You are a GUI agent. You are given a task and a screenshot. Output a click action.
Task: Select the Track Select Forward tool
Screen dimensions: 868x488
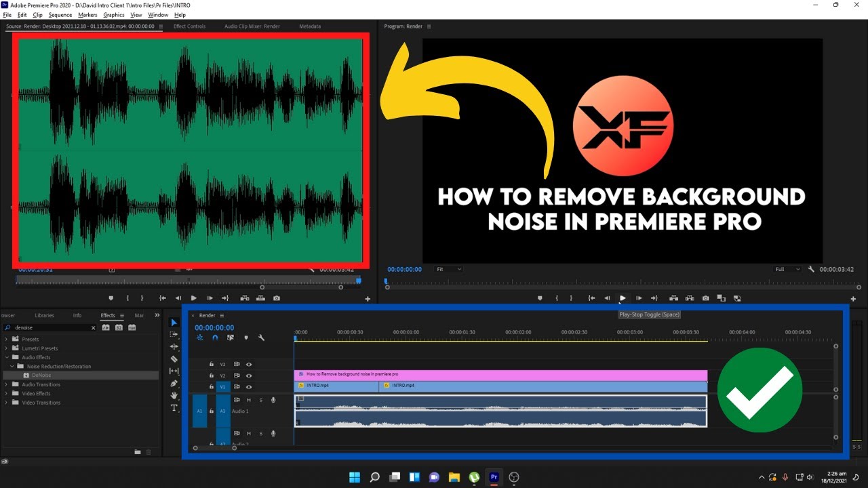coord(174,334)
